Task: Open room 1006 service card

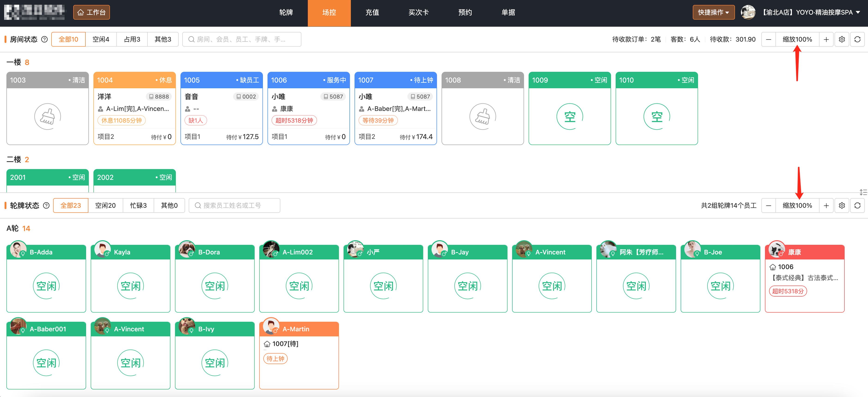Action: (x=308, y=109)
